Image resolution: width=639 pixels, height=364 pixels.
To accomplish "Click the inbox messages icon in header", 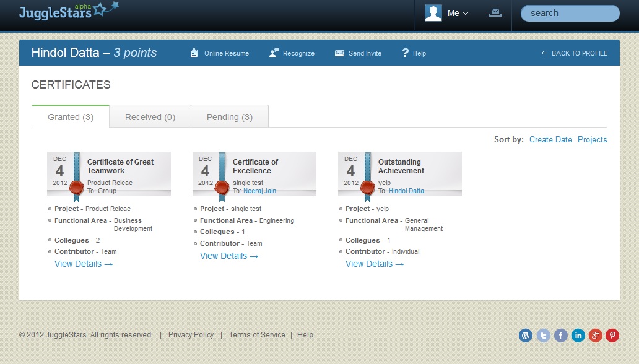I will [x=495, y=13].
